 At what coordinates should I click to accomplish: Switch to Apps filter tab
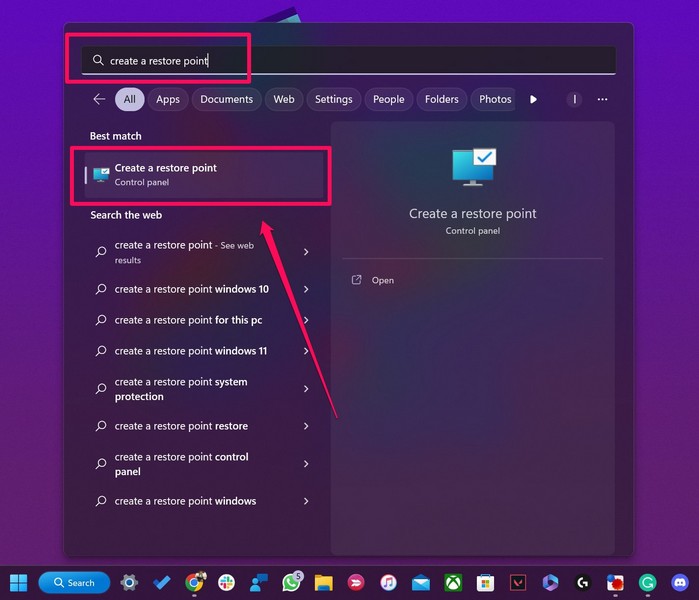[168, 99]
